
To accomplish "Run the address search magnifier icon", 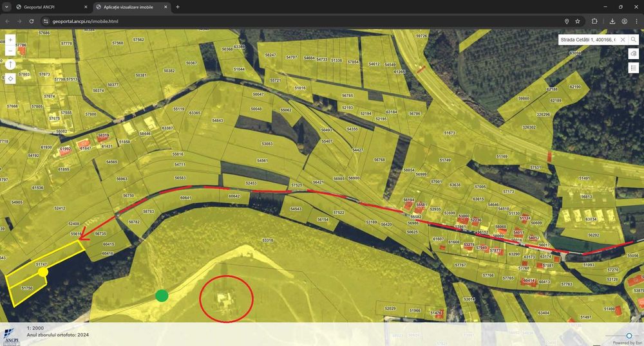I will (x=633, y=40).
